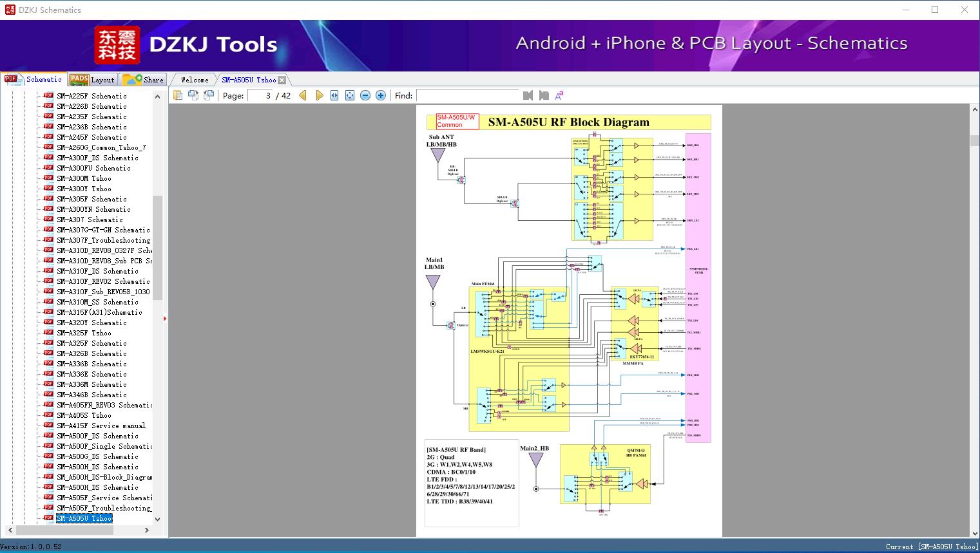The width and height of the screenshot is (980, 553).
Task: Click the rotate page counterclockwise icon
Action: (x=193, y=95)
